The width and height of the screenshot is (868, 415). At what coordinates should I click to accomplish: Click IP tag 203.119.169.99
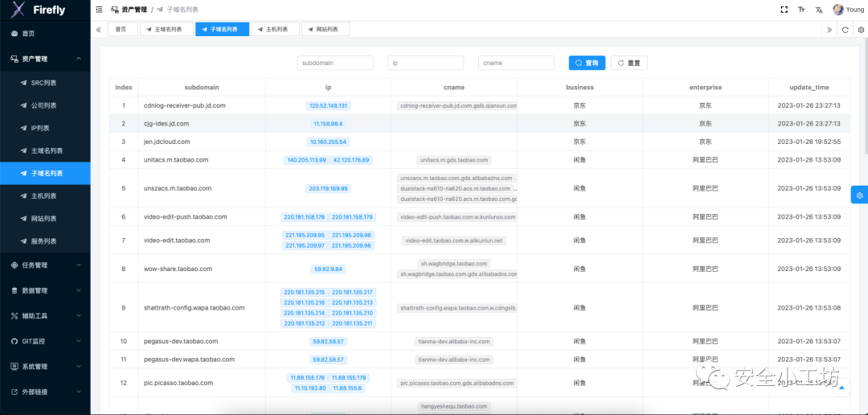pos(328,188)
